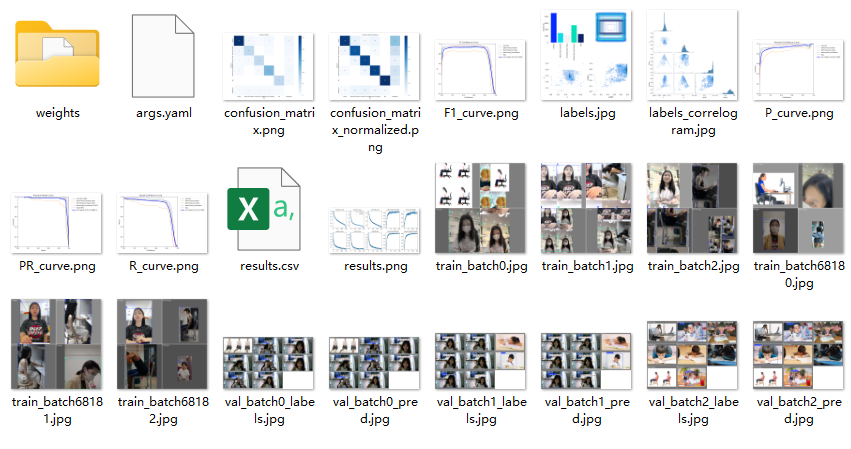Screen dimensions: 851x449
Task: Select the labels.jpg thumbnail
Action: click(586, 55)
